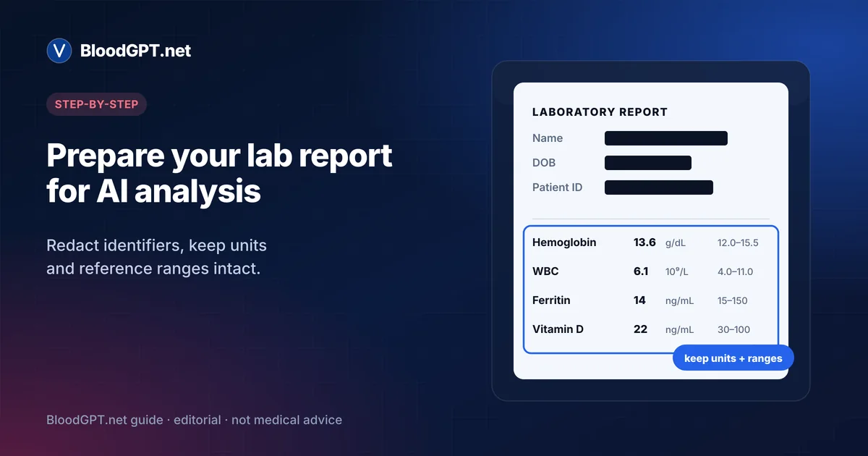This screenshot has height=456, width=868.
Task: Click the g/dL unit for Hemoglobin
Action: (677, 243)
